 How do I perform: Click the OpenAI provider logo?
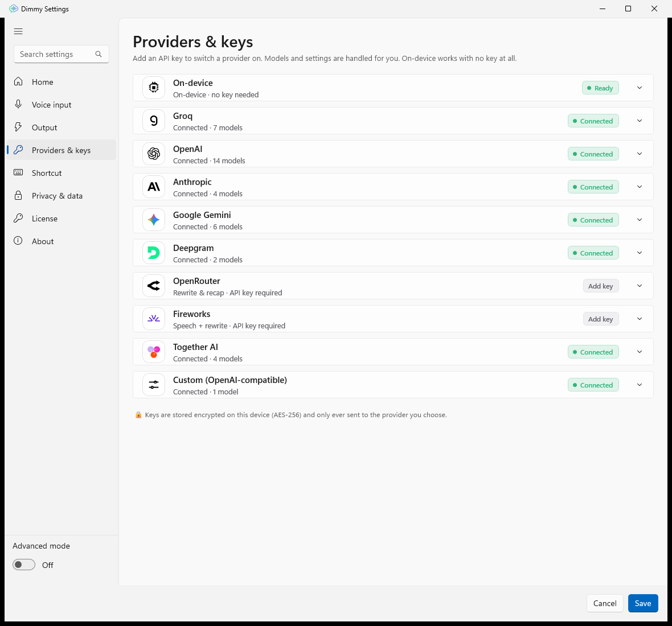point(154,154)
